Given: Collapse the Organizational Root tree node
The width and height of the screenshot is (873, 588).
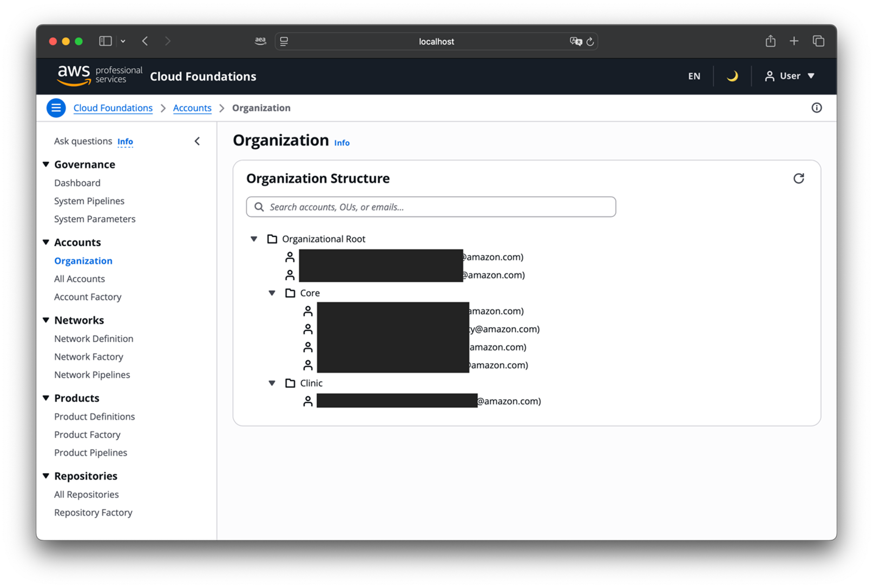Looking at the screenshot, I should (254, 239).
